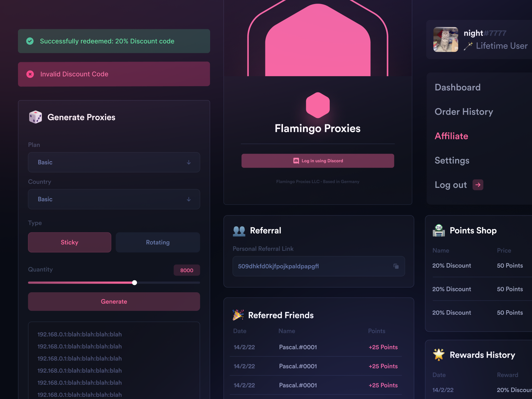This screenshot has width=532, height=399.
Task: Click the star icon next to Rewards History
Action: click(x=439, y=354)
